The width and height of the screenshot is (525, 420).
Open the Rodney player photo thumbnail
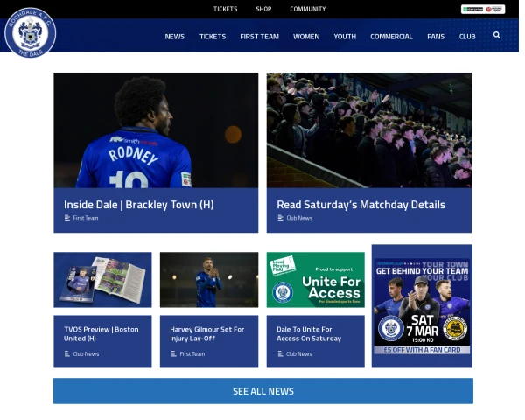pos(156,130)
